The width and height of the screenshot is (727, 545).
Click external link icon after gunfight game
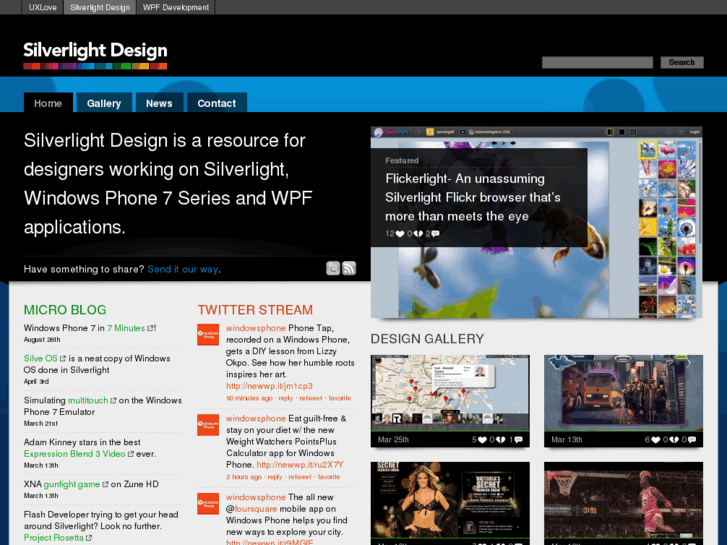coord(105,484)
